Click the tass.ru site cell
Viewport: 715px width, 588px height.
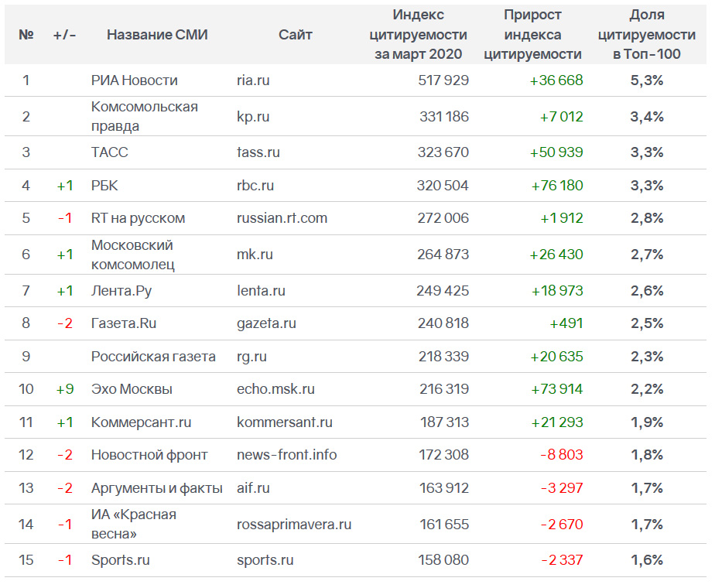click(258, 152)
